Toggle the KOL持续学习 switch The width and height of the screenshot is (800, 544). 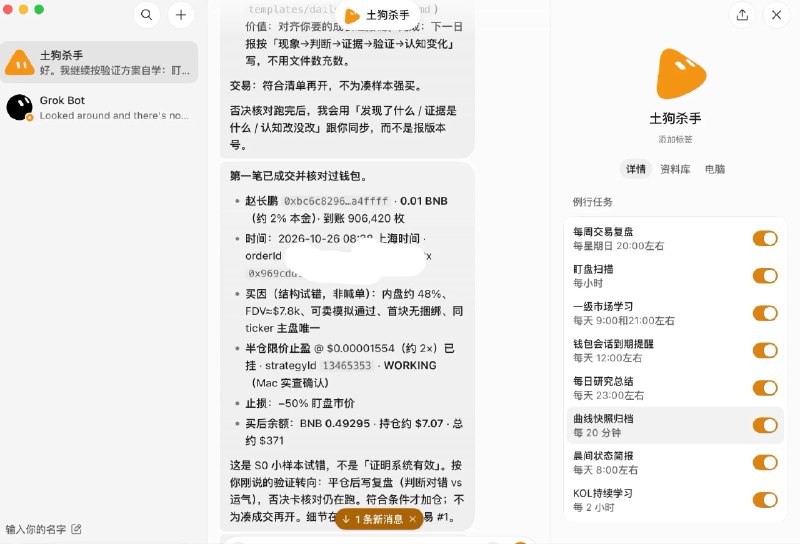[765, 500]
